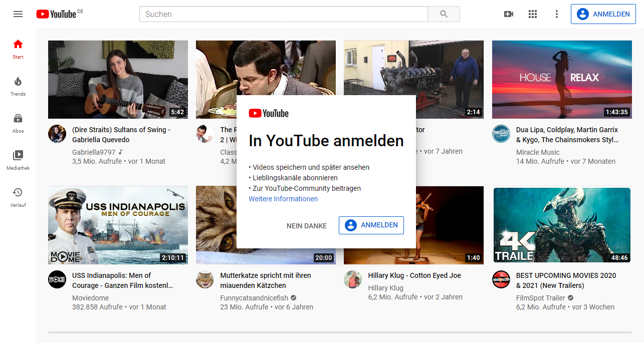Open title BEST UPCOMING MOVIES 2020
This screenshot has width=644, height=343.
566,280
